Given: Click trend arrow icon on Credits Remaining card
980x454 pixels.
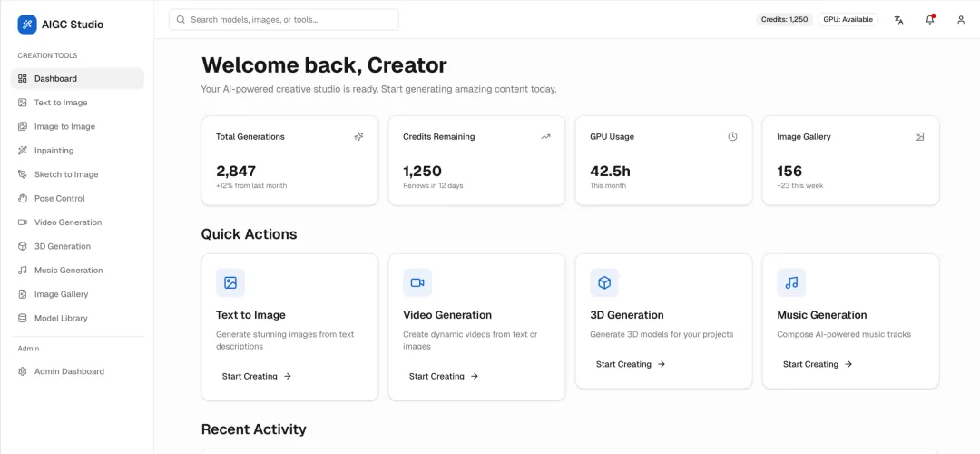Looking at the screenshot, I should (545, 136).
